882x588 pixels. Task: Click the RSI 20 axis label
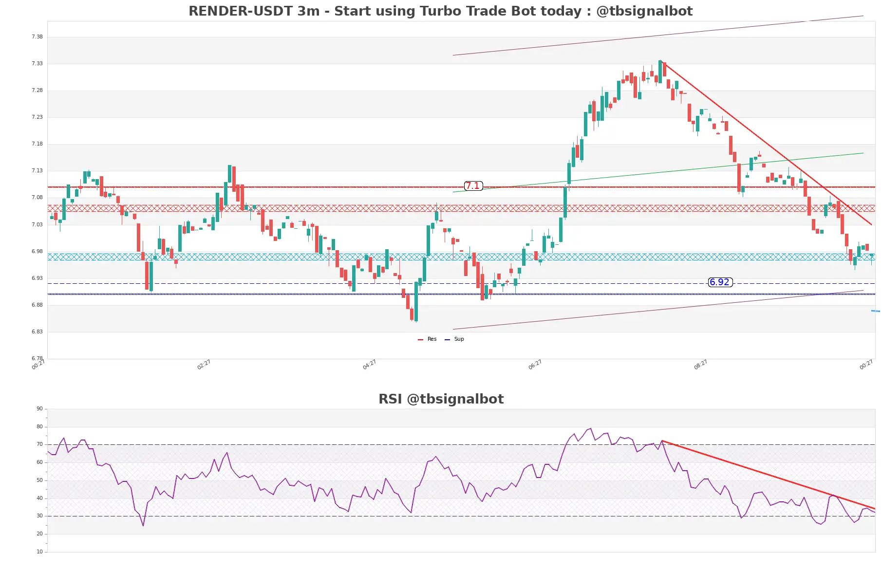(39, 534)
